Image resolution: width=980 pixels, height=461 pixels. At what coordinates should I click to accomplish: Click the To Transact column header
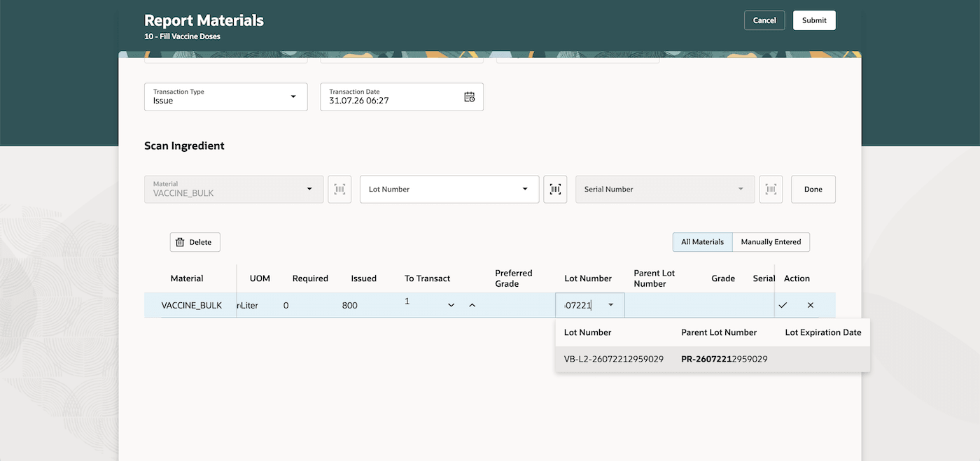pos(428,278)
